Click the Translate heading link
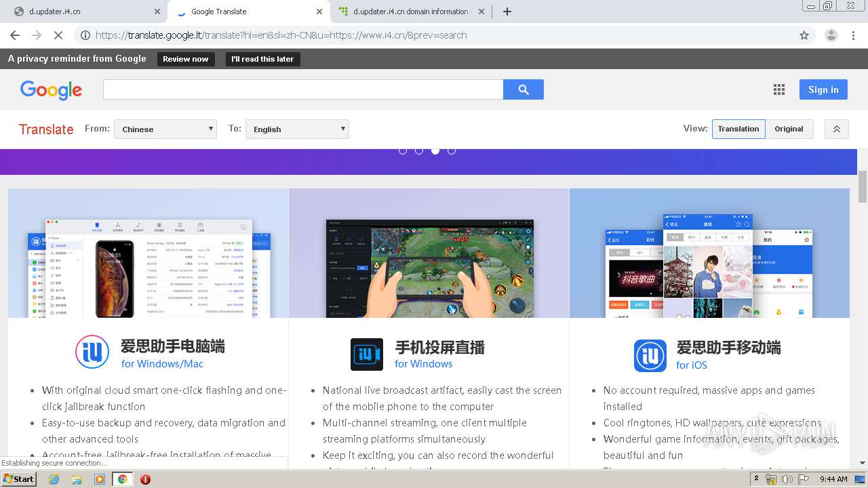 click(46, 129)
